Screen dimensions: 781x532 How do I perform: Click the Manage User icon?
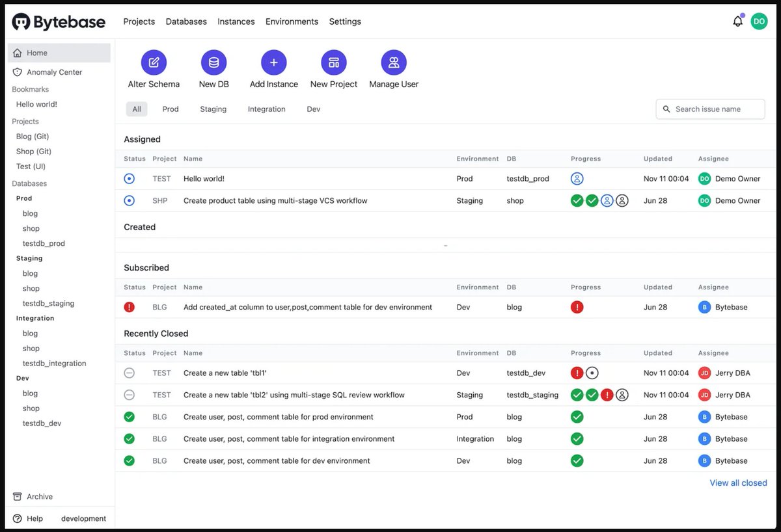pos(393,62)
